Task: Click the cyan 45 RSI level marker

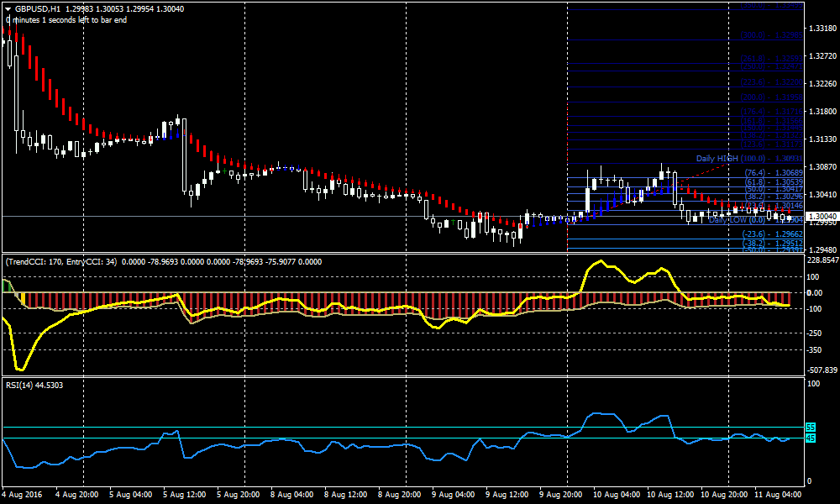Action: click(x=809, y=438)
